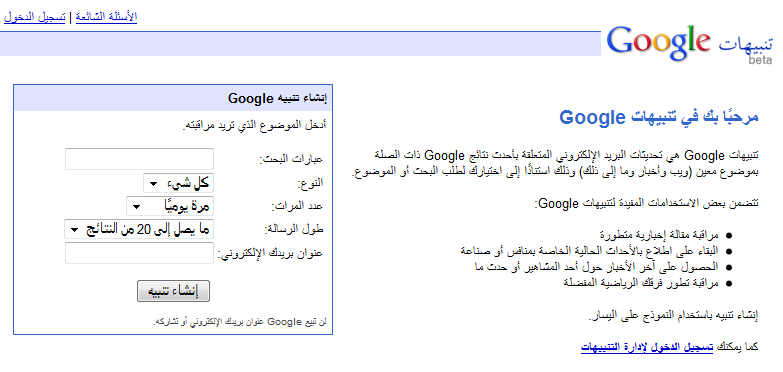Click the طول الرسالة label
The height and width of the screenshot is (372, 783).
294,230
